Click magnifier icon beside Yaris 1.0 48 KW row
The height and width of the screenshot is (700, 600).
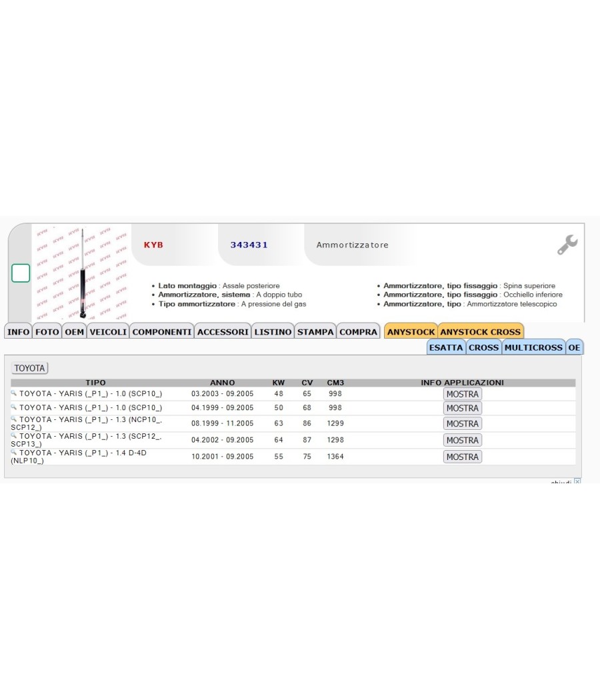coord(14,393)
